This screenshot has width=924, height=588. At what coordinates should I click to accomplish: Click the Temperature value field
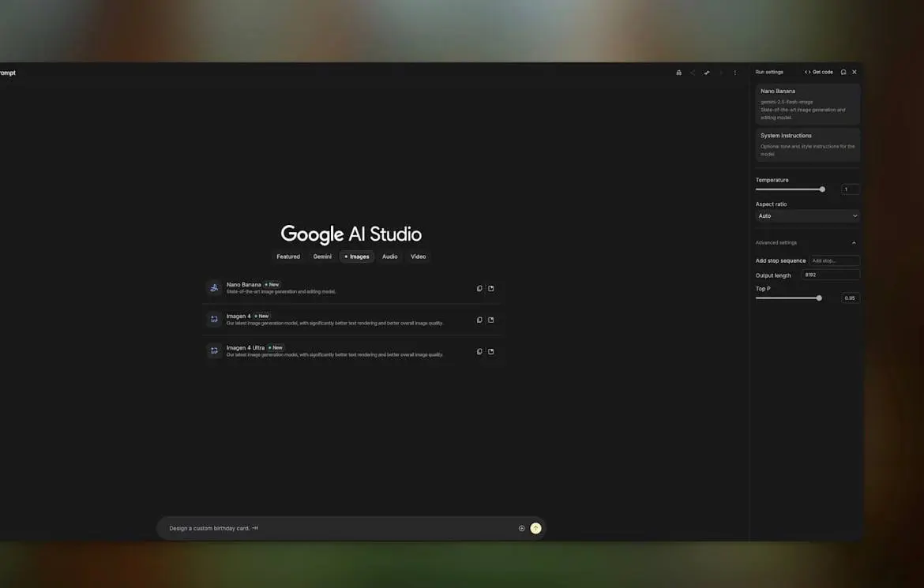point(851,189)
